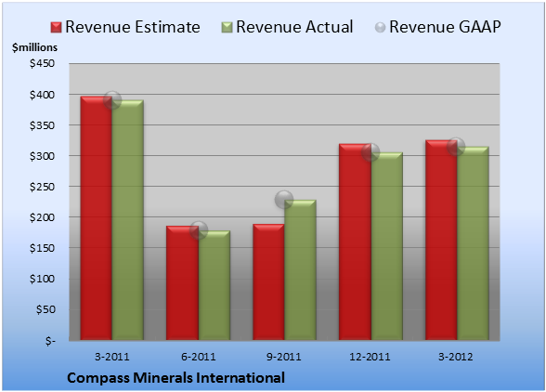This screenshot has height=392, width=546.
Task: Click the '$300' axis value
Action: (42, 156)
